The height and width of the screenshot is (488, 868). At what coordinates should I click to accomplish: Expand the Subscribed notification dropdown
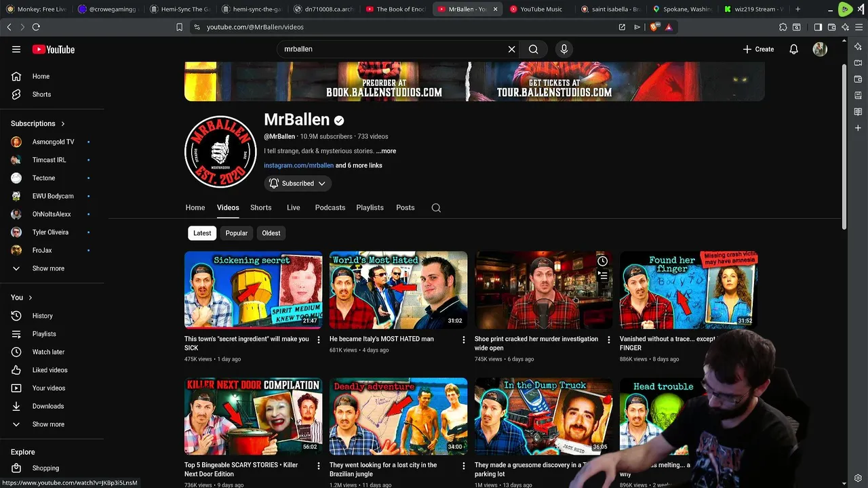point(298,184)
